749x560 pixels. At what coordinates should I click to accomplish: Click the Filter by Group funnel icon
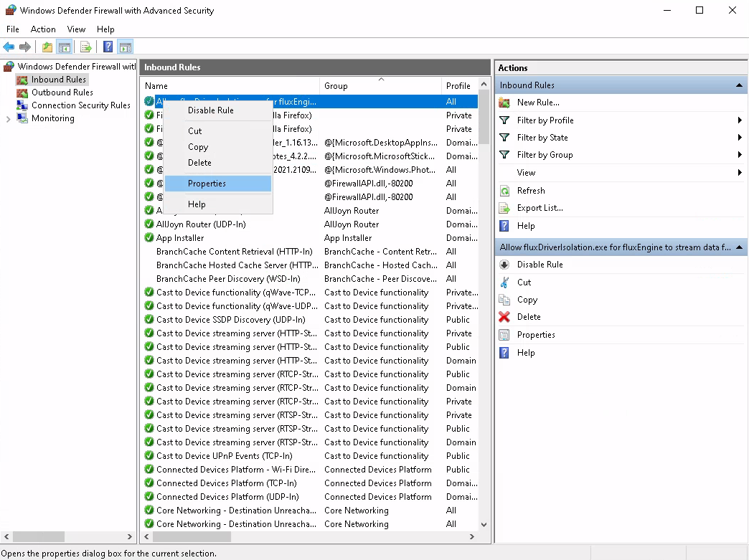[504, 155]
